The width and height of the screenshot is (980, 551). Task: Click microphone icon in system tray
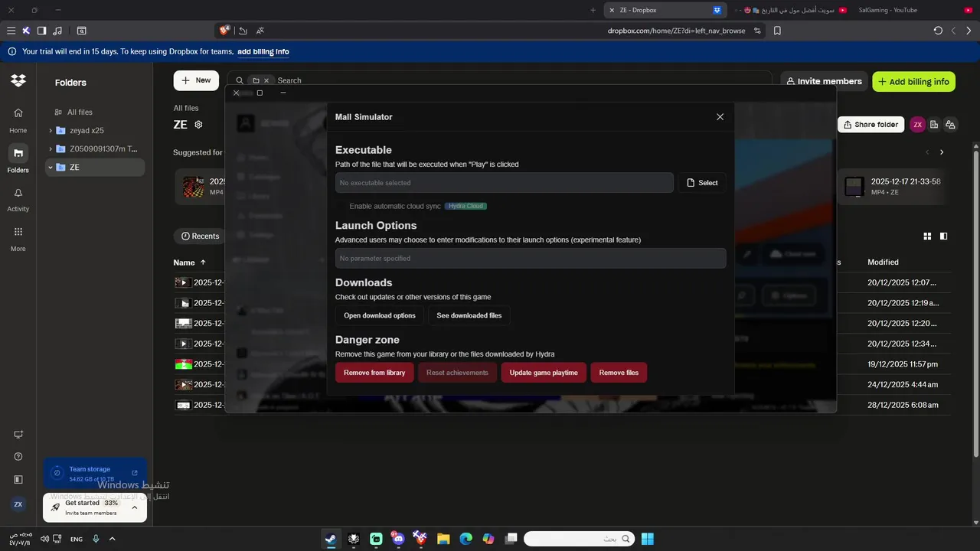[x=96, y=539]
